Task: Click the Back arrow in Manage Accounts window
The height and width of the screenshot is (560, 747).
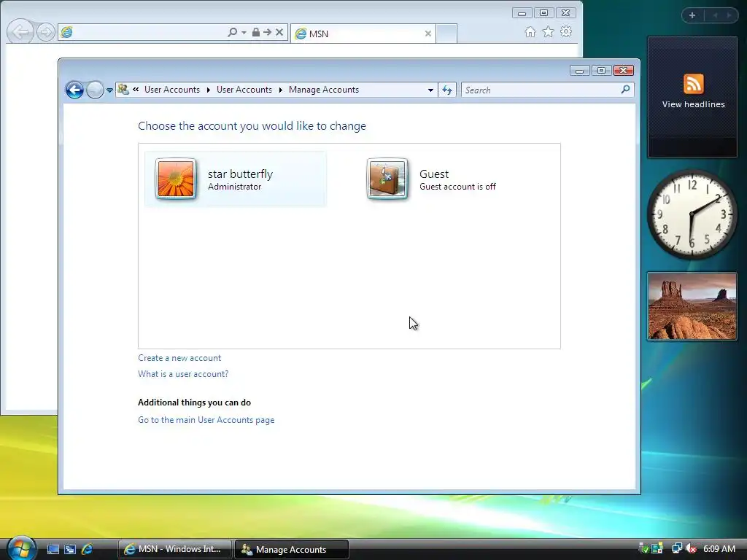Action: (x=75, y=90)
